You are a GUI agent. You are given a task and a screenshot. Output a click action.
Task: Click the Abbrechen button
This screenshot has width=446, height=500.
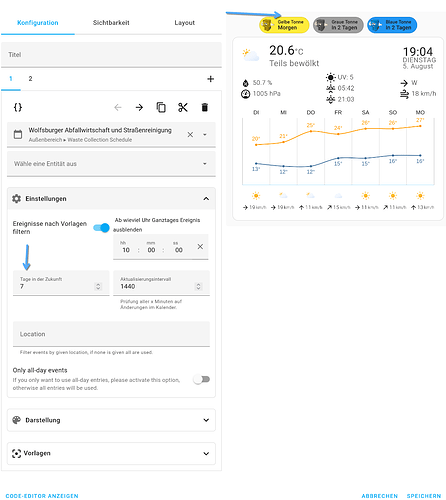[380, 496]
